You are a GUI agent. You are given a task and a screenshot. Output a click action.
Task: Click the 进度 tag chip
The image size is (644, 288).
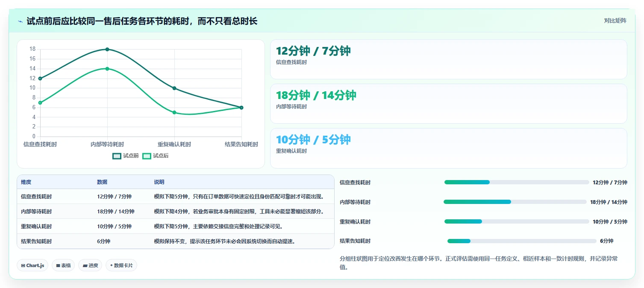(x=90, y=265)
